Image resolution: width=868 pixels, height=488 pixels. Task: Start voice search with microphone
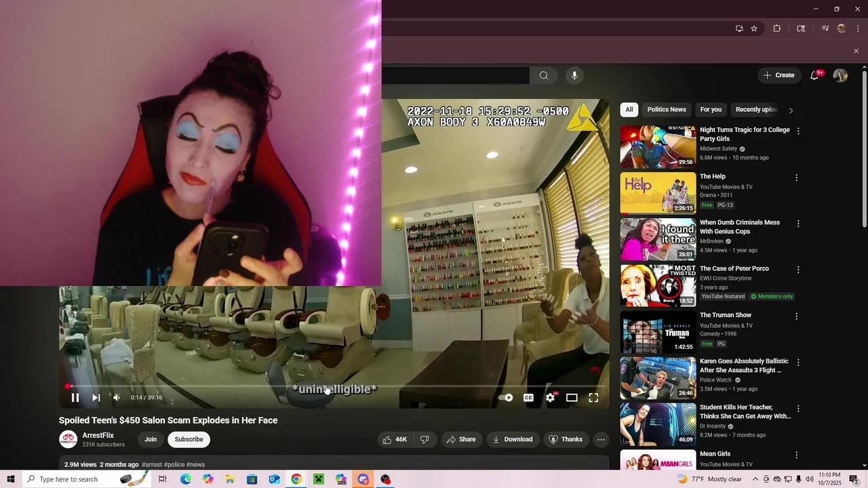574,75
